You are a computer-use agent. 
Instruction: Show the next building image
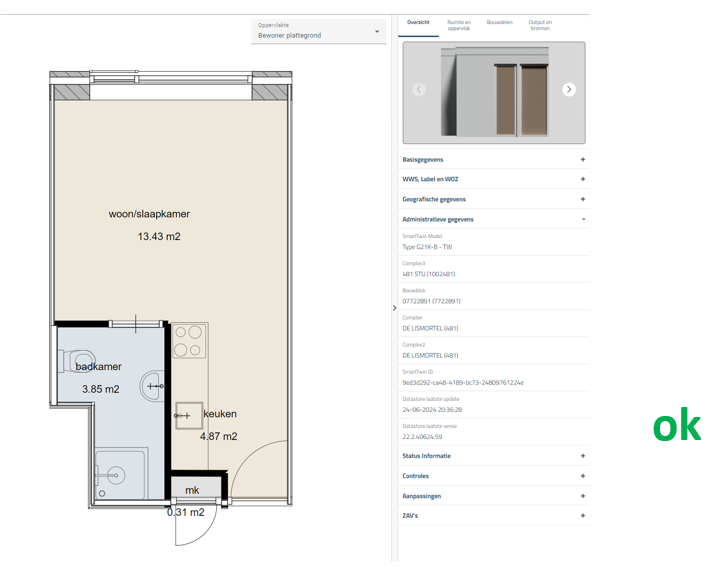pyautogui.click(x=569, y=90)
